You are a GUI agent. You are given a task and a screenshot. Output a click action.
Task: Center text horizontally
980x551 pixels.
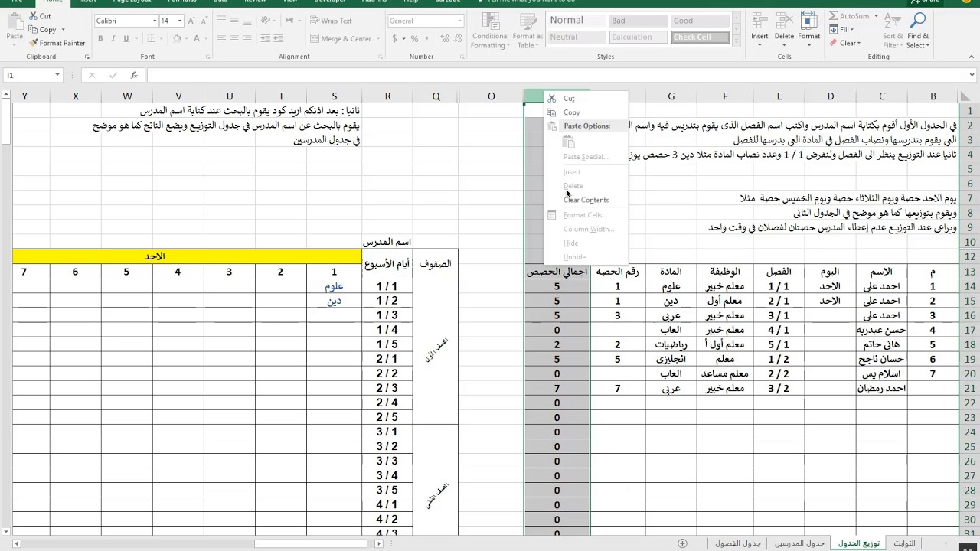point(235,38)
